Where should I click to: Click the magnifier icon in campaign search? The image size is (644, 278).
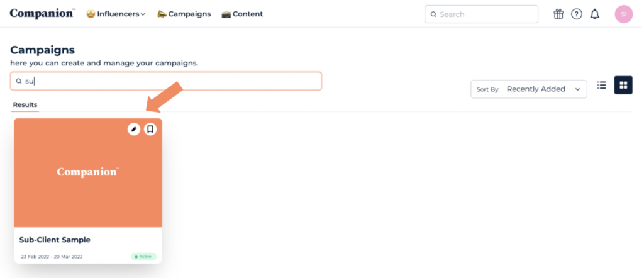tap(19, 81)
